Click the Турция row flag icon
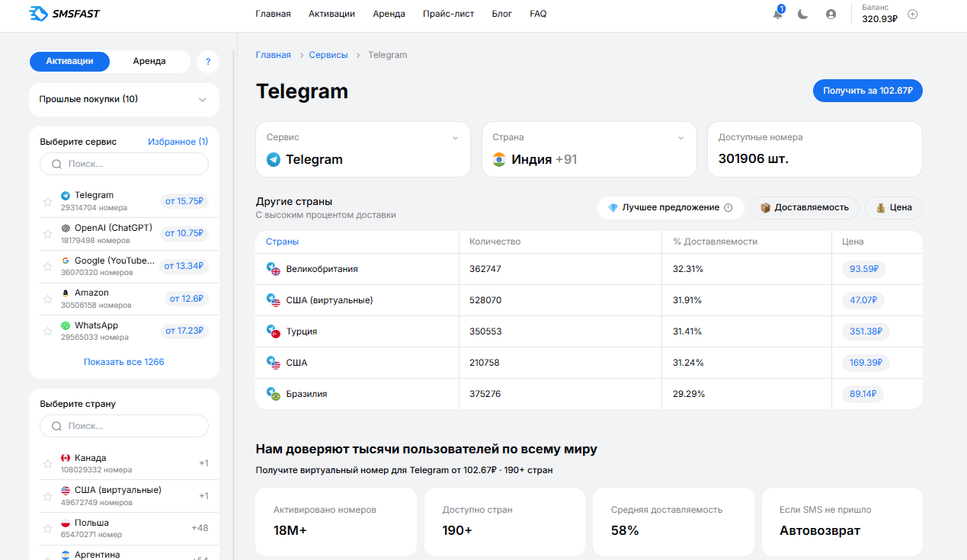 (x=274, y=331)
